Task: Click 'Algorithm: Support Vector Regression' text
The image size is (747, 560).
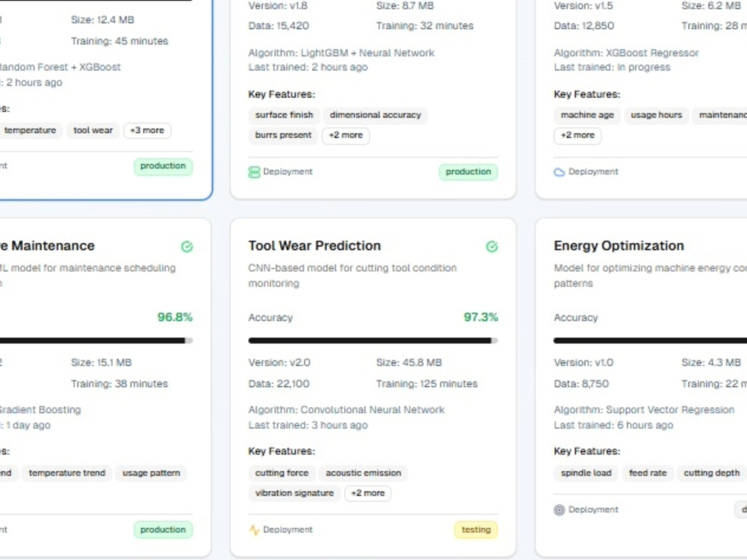Action: (644, 410)
